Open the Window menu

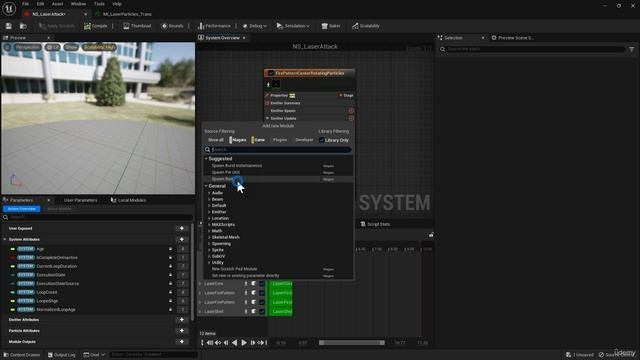(78, 4)
